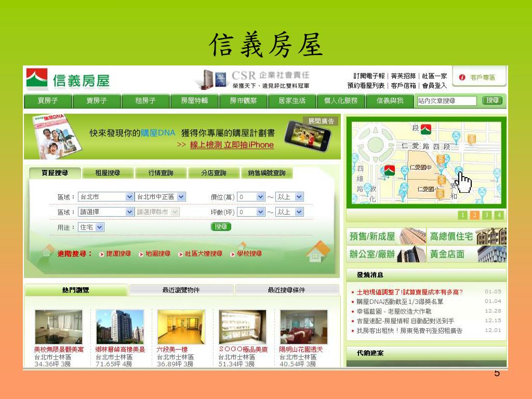Click the orange marker near 仁愛國中
This screenshot has width=532, height=399.
pos(441,159)
